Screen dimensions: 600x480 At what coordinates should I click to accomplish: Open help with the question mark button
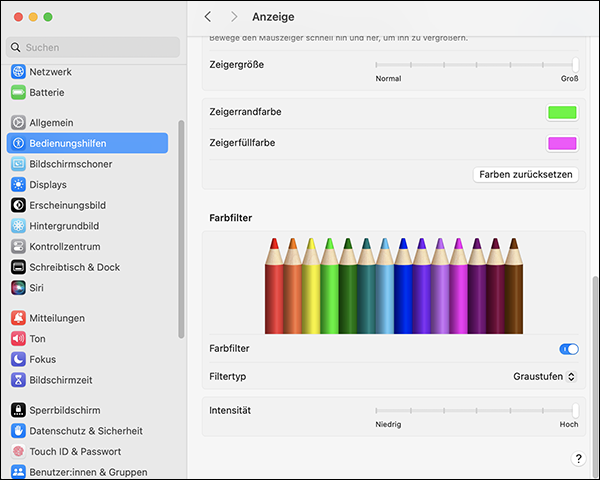click(578, 458)
